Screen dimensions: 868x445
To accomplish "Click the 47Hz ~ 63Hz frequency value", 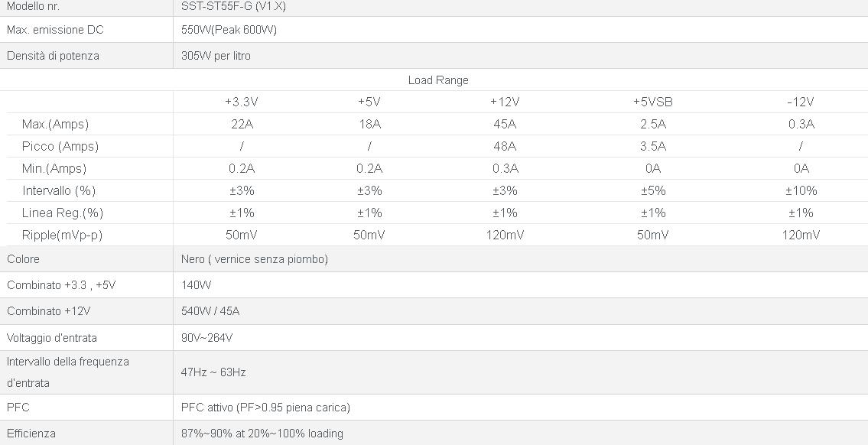I will [213, 372].
